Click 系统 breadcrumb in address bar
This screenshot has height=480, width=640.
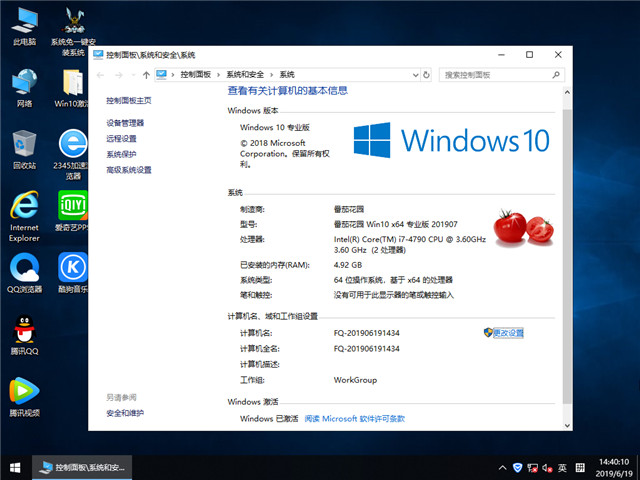click(x=287, y=75)
